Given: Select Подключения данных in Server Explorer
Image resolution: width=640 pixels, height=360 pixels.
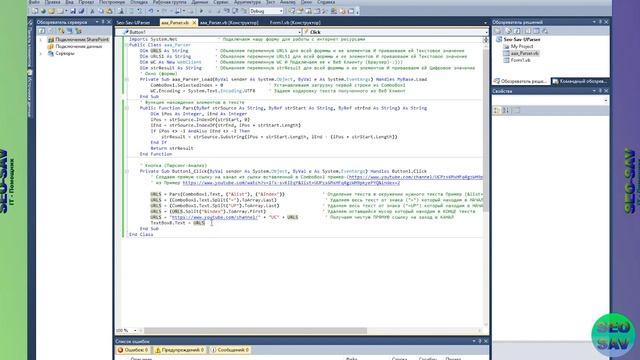Looking at the screenshot, I should 78,47.
